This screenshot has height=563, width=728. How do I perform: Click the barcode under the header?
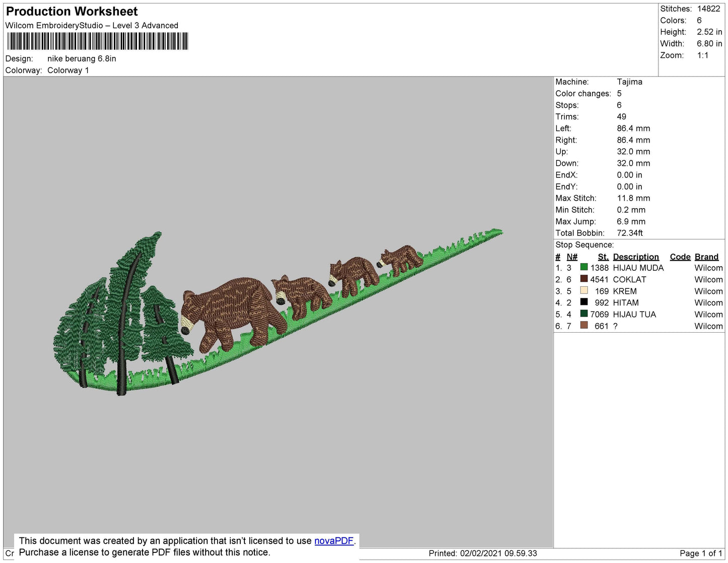tap(98, 41)
